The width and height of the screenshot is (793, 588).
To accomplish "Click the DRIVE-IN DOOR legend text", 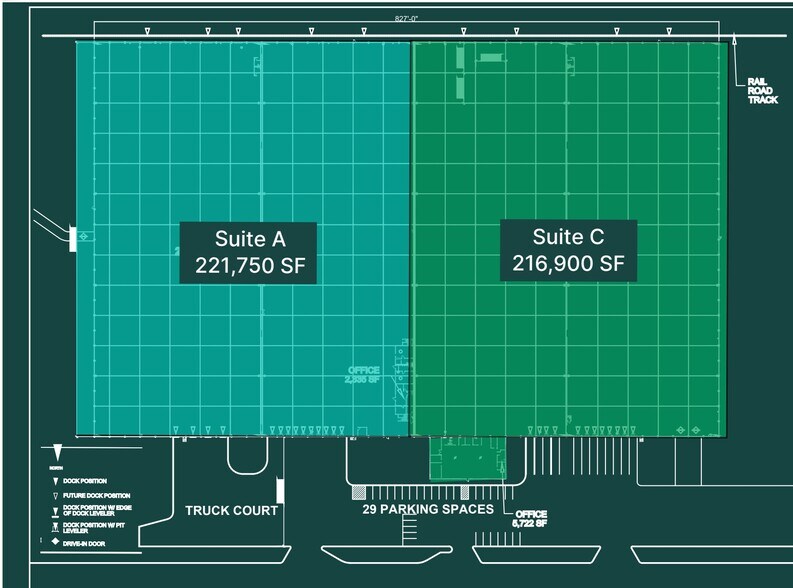I will pos(86,543).
